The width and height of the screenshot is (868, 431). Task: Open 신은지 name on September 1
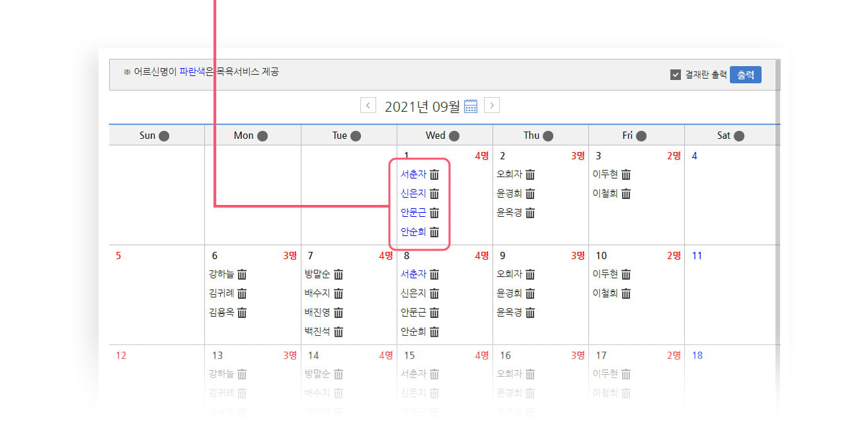click(413, 194)
